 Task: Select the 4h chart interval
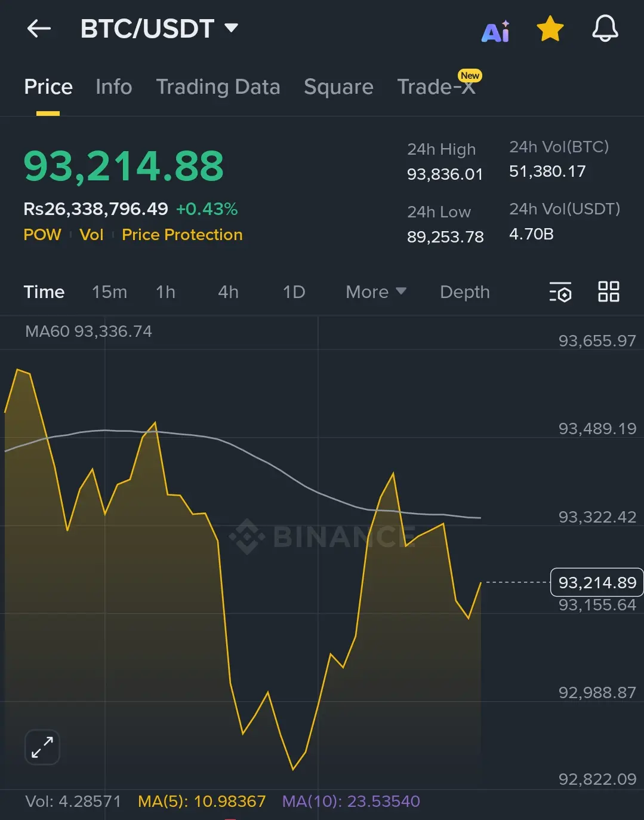[x=228, y=292]
